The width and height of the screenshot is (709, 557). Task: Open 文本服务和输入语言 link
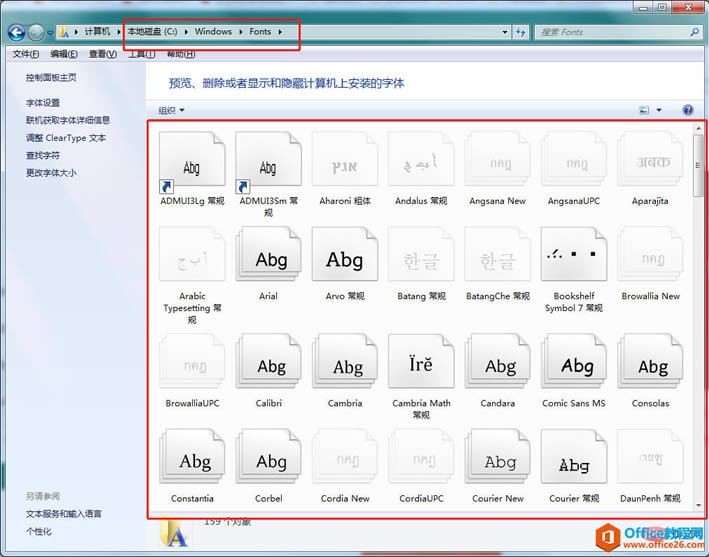tap(64, 514)
